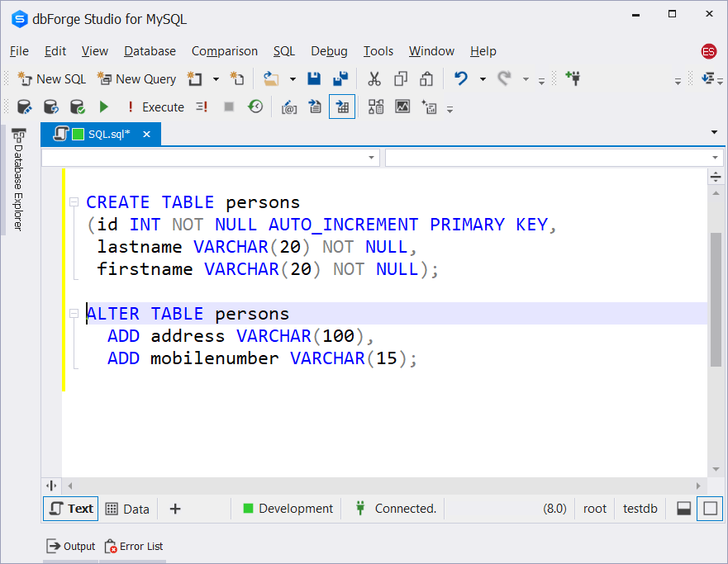Screen dimensions: 728x564
Task: Open the Database Explorer side panel
Action: click(x=18, y=179)
